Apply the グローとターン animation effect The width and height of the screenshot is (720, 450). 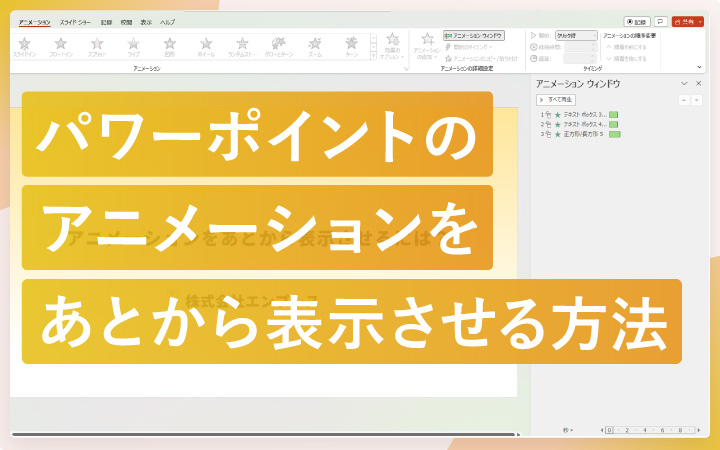click(x=279, y=47)
